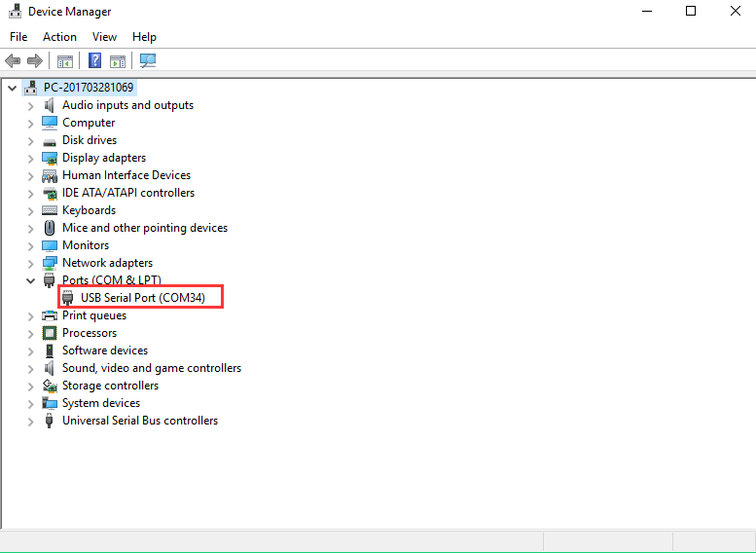Click the Scan for hardware changes icon
Image resolution: width=756 pixels, height=553 pixels.
click(x=148, y=60)
